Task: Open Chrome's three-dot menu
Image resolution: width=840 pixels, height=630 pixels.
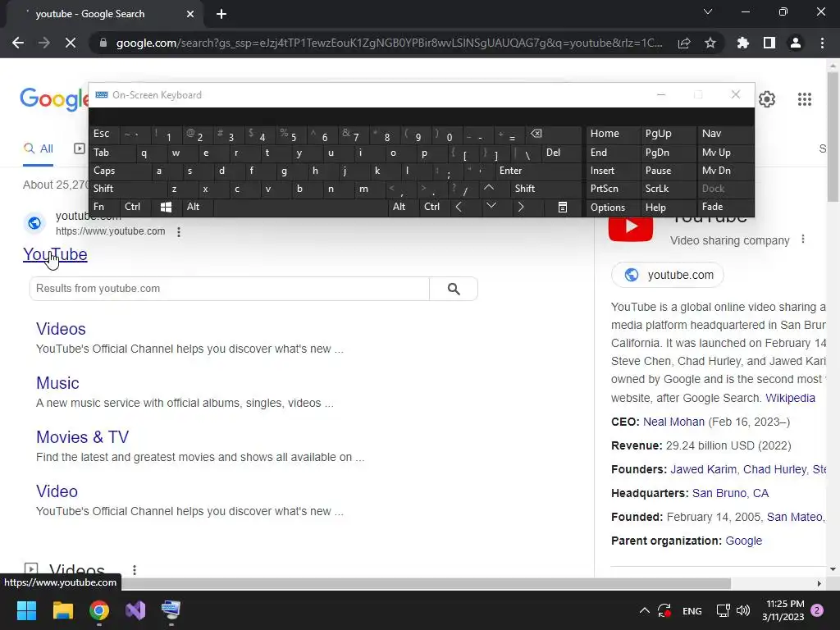Action: click(x=822, y=43)
